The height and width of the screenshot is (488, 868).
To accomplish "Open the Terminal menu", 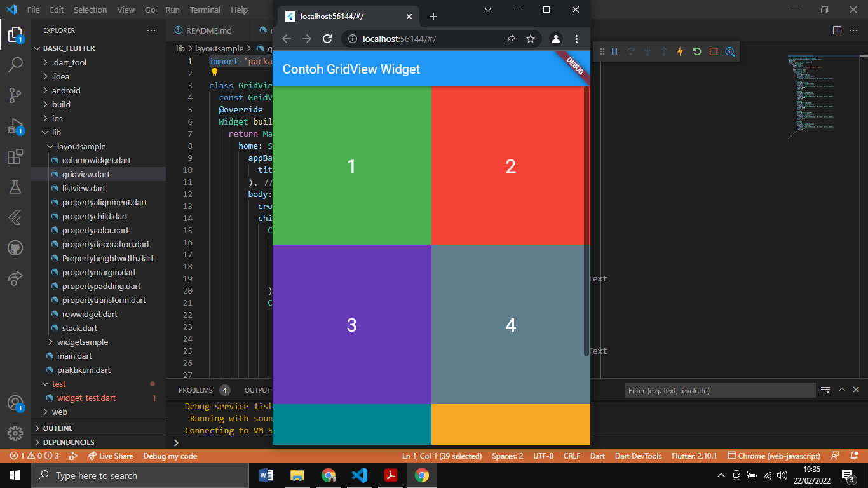I will click(x=205, y=10).
